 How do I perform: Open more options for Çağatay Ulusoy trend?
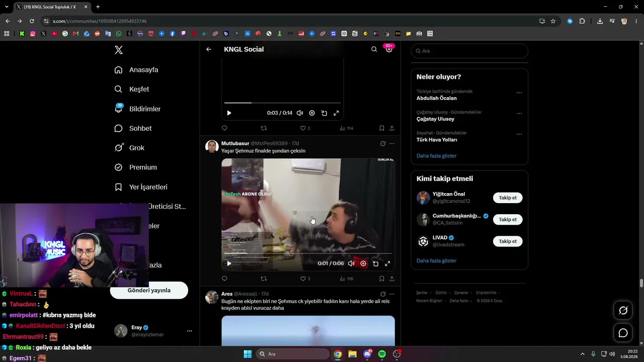(519, 114)
